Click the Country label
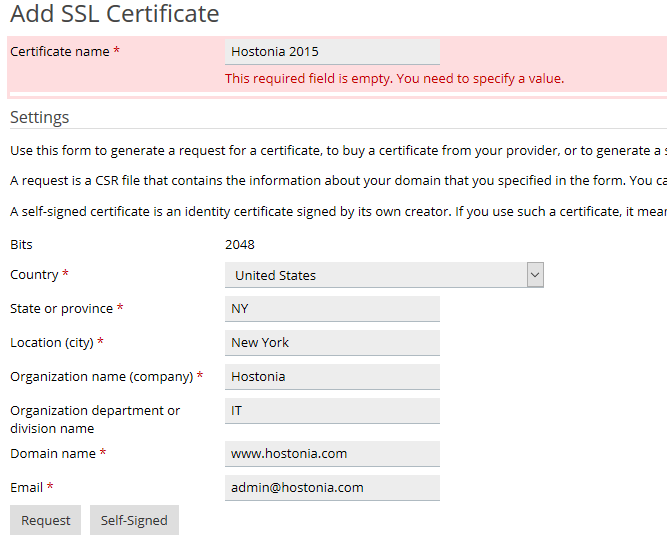 tap(34, 275)
